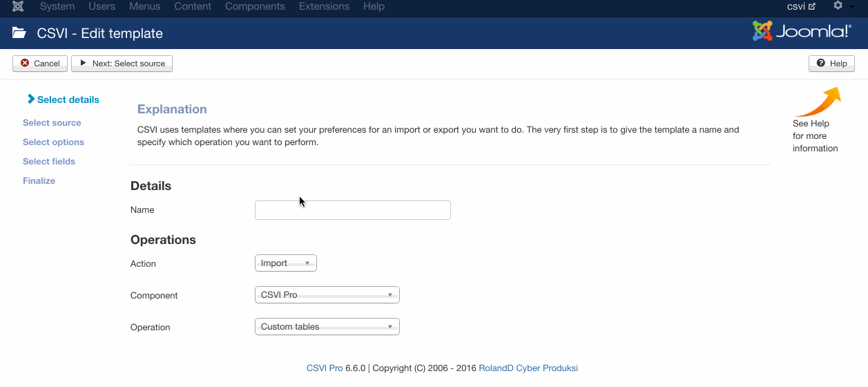Open RolandD Cyber Produksi link

528,368
